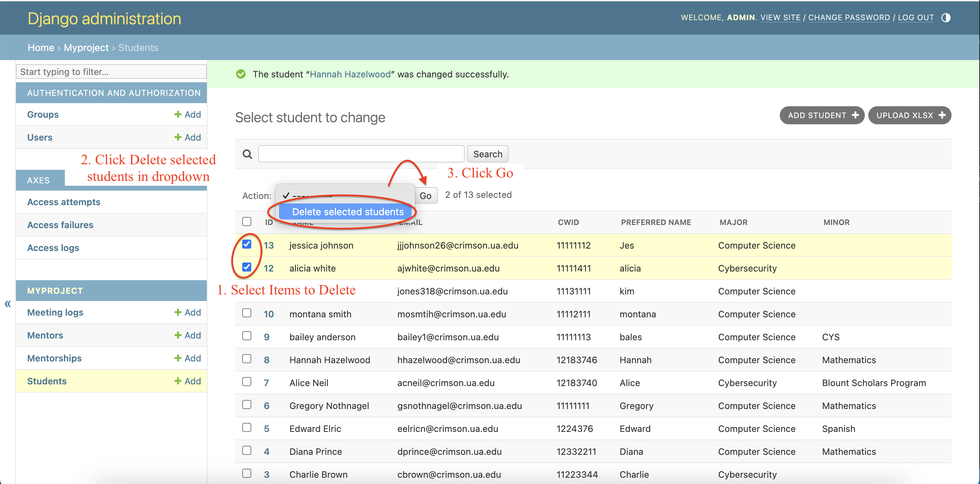This screenshot has width=980, height=484.
Task: Toggle the select-all header checkbox
Action: (246, 222)
